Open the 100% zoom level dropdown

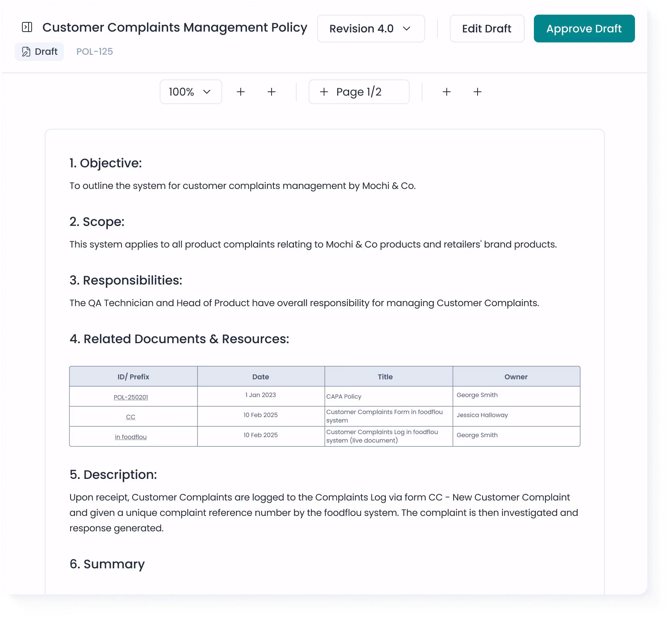pyautogui.click(x=191, y=92)
